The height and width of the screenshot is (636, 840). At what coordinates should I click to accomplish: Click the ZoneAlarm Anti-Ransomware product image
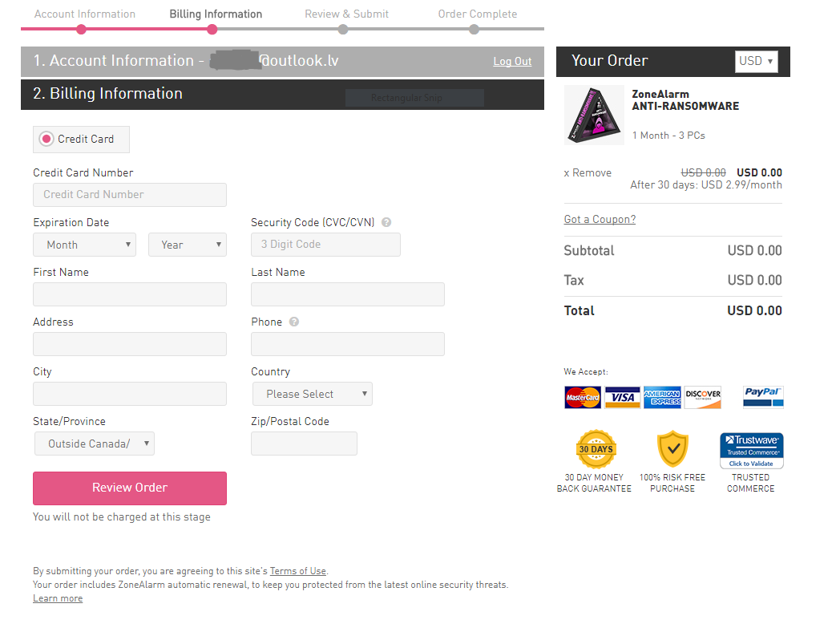coord(594,115)
